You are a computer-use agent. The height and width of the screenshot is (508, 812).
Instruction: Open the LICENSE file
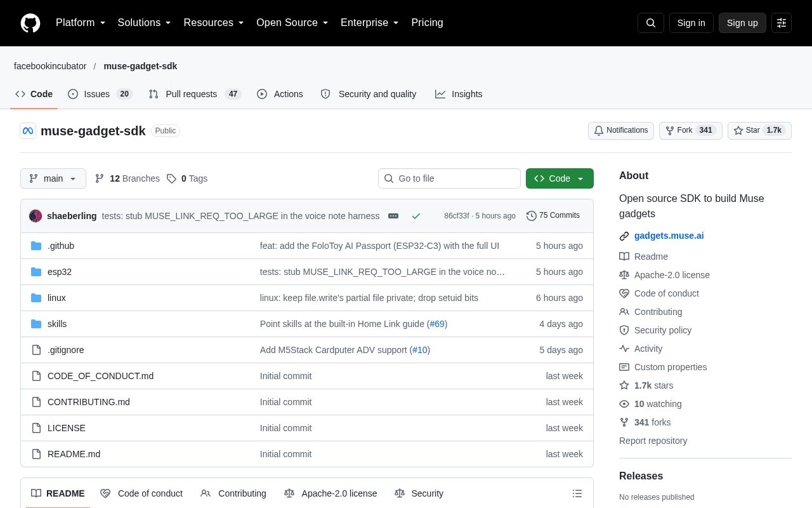point(67,428)
